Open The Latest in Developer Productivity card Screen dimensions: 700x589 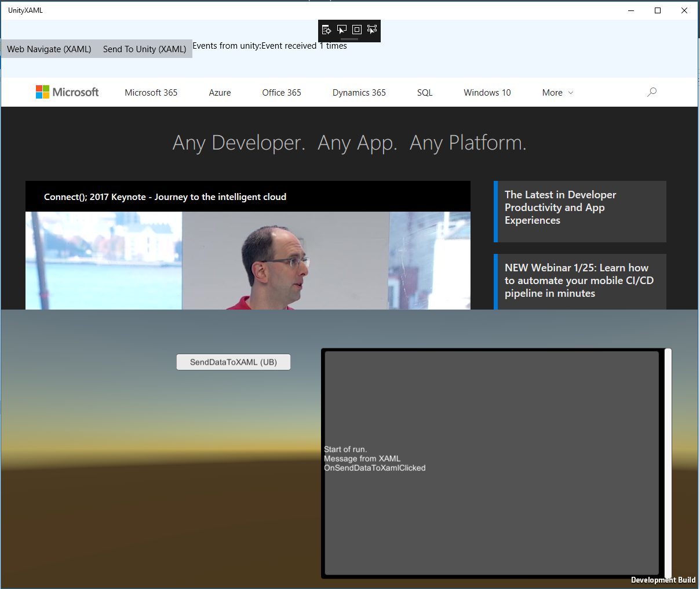(580, 212)
